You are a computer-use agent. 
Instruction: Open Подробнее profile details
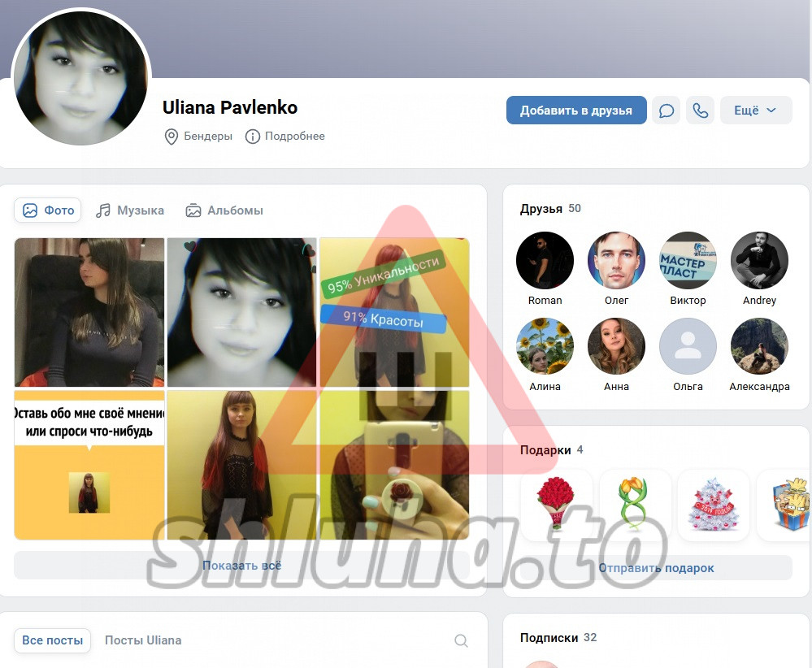click(x=285, y=137)
